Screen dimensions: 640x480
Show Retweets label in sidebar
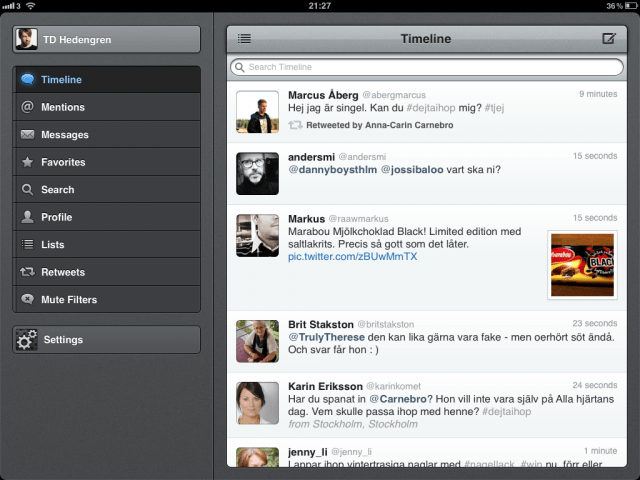[63, 272]
